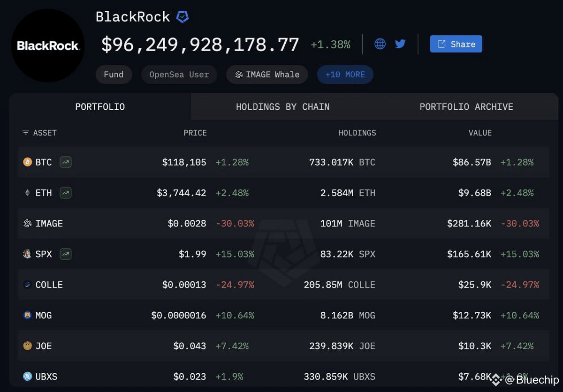Click the +1.38% total change
563x392 pixels.
click(x=331, y=45)
